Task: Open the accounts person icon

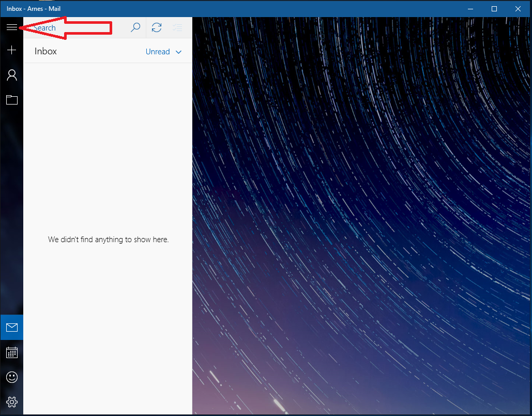Action: coord(11,75)
